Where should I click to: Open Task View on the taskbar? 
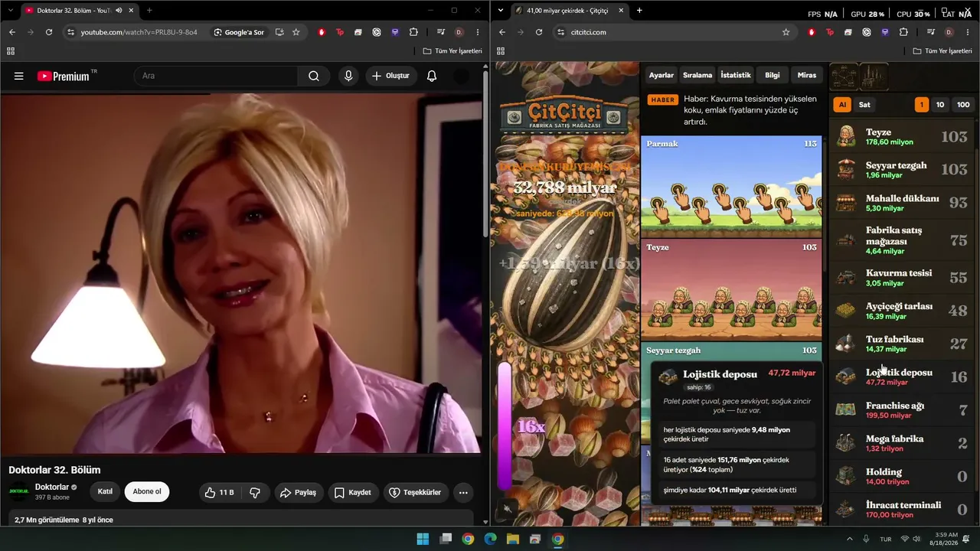446,539
